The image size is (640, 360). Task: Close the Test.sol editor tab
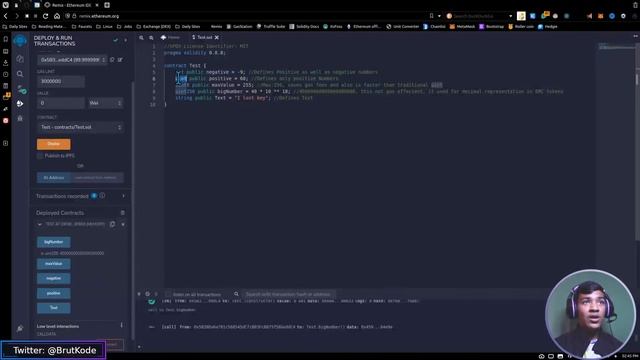(217, 37)
